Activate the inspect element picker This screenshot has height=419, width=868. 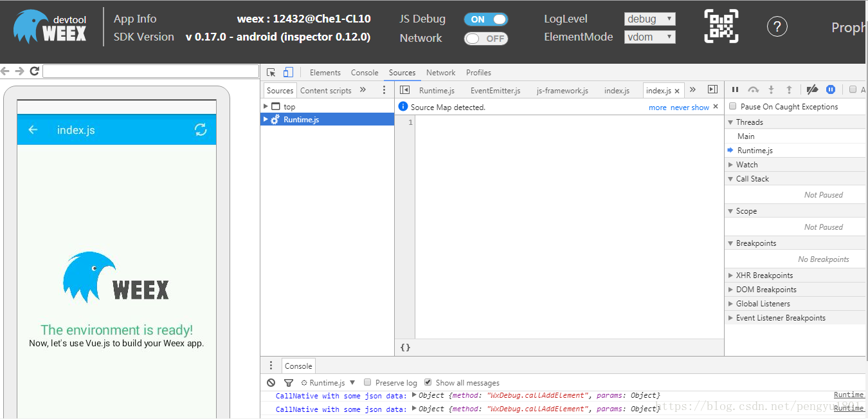[x=271, y=73]
